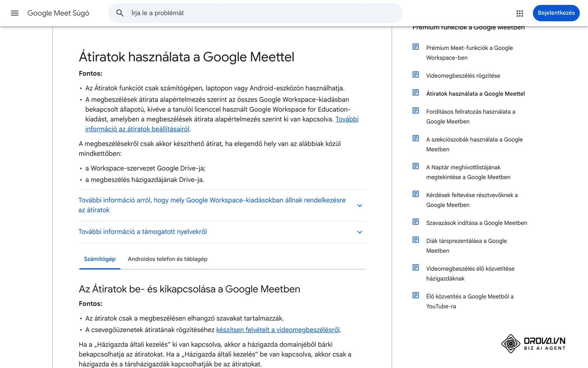
Task: Open Diák társprezentálása a Google Meetben article
Action: (x=466, y=246)
